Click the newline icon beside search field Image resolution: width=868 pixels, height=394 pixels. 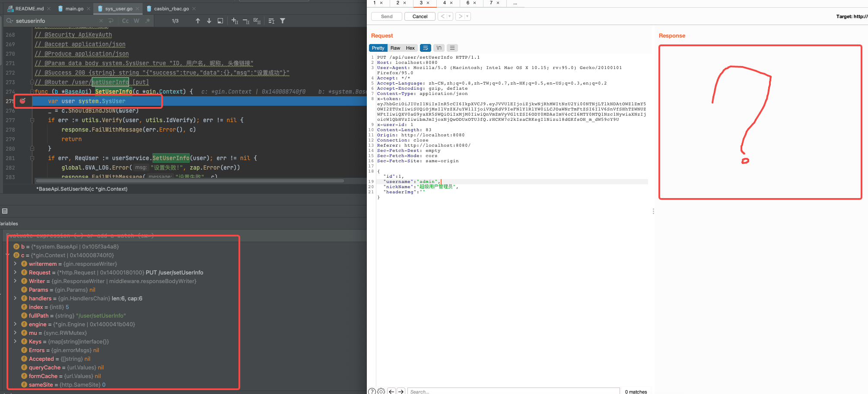click(111, 21)
